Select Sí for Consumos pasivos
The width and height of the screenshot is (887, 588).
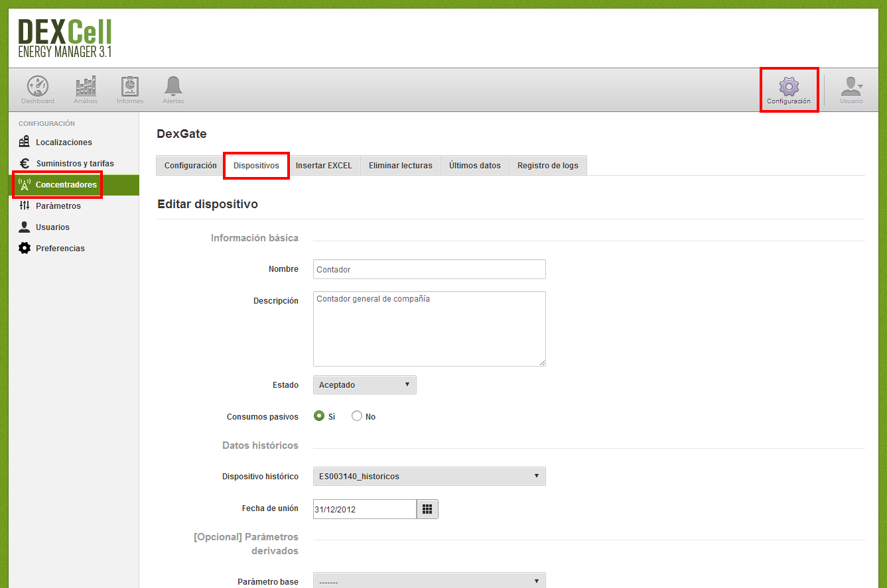pos(319,416)
